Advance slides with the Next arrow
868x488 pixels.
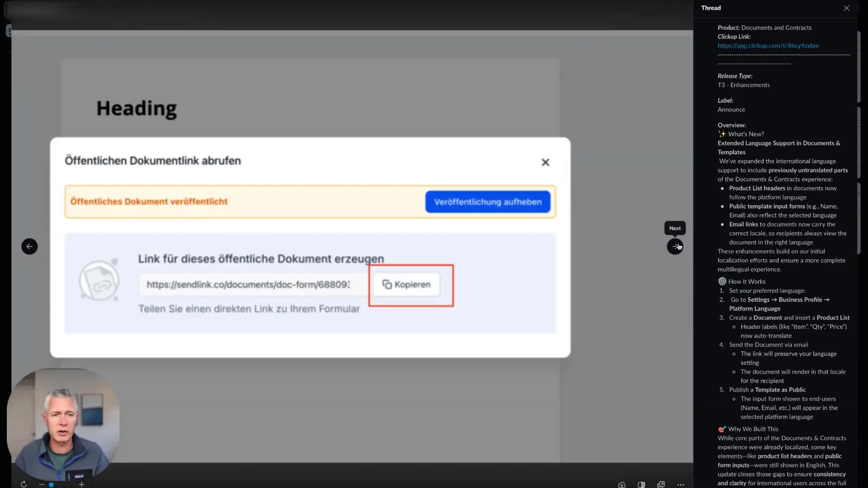pos(675,246)
